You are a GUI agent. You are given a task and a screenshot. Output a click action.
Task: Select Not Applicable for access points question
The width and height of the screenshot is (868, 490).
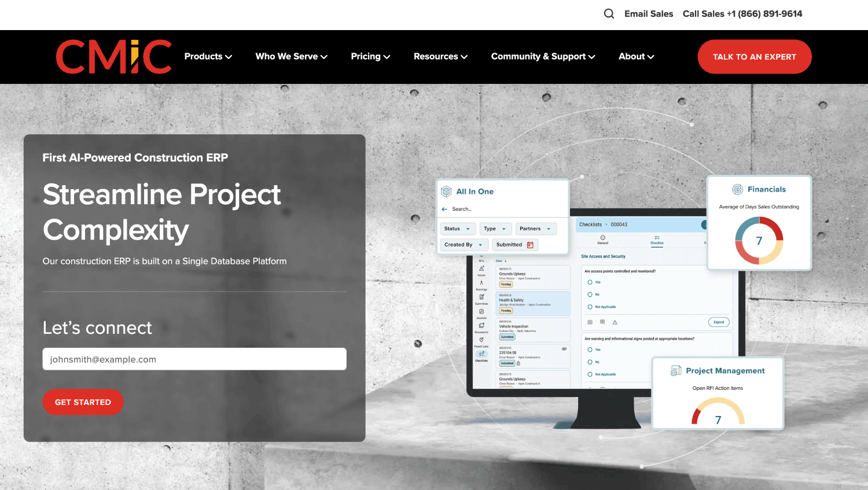[x=590, y=307]
